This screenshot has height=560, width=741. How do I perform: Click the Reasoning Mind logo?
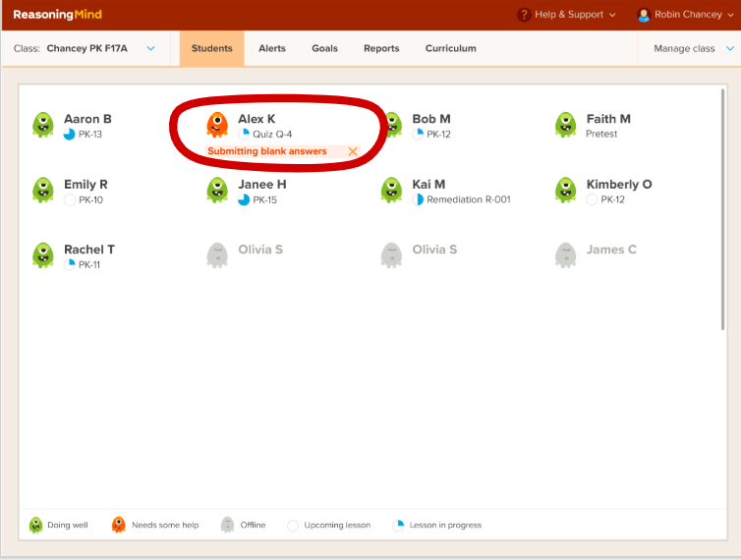point(57,15)
